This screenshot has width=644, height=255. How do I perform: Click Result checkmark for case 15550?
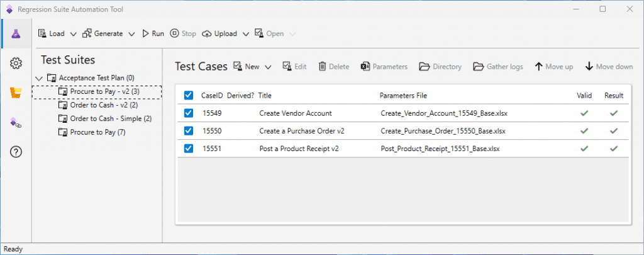[614, 131]
